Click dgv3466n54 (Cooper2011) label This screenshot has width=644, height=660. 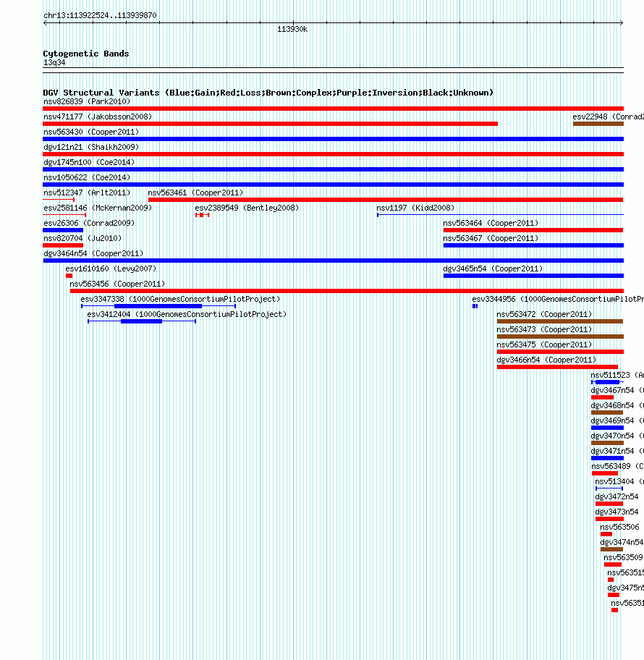[x=546, y=359]
